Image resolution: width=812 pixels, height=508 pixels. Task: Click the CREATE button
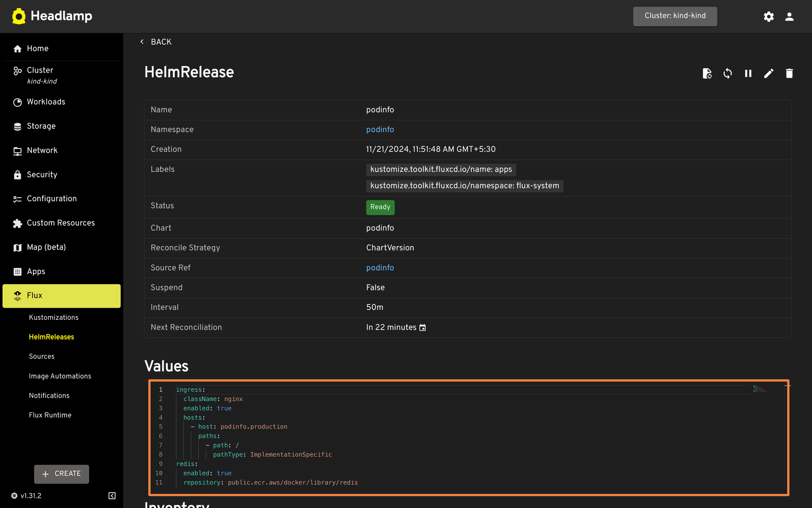pos(62,474)
